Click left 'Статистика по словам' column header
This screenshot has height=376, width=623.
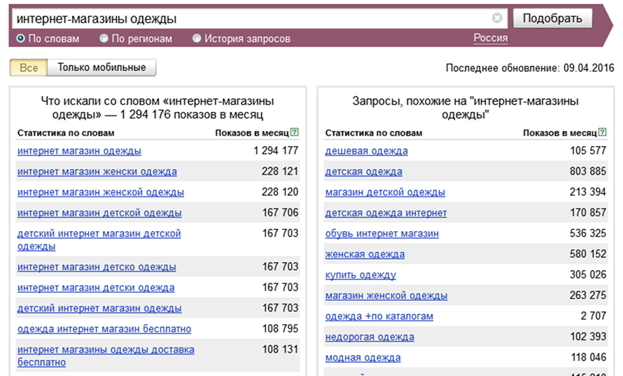(66, 133)
